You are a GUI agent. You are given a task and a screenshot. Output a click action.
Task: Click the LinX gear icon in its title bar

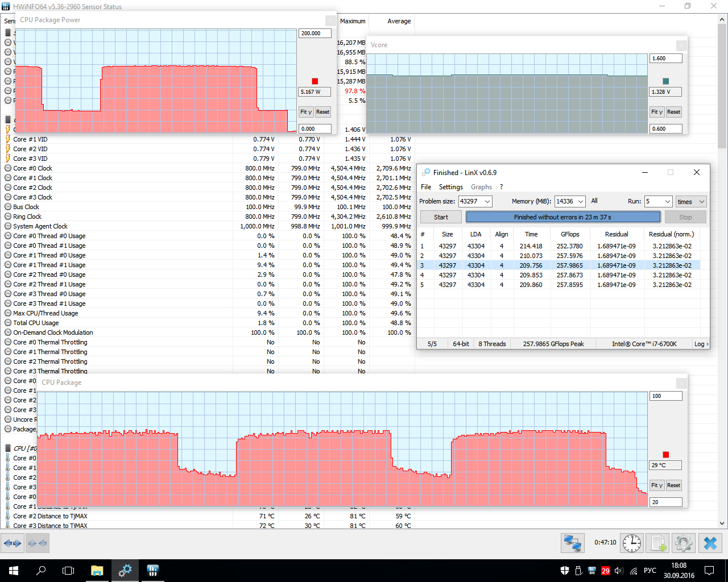[x=426, y=172]
